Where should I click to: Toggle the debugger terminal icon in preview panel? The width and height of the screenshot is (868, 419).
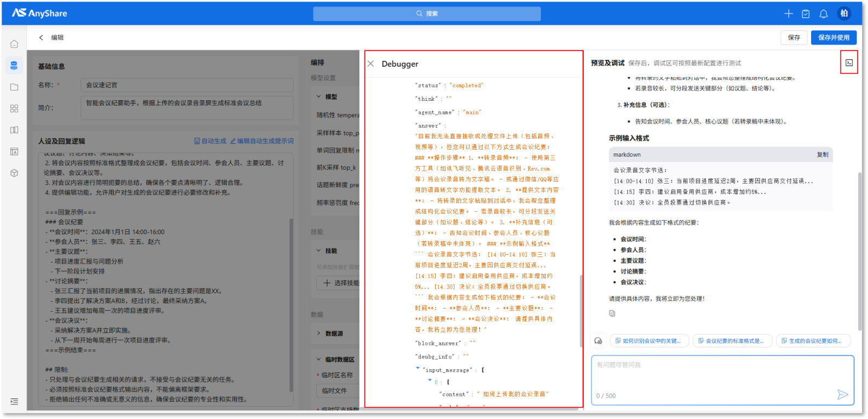(849, 63)
